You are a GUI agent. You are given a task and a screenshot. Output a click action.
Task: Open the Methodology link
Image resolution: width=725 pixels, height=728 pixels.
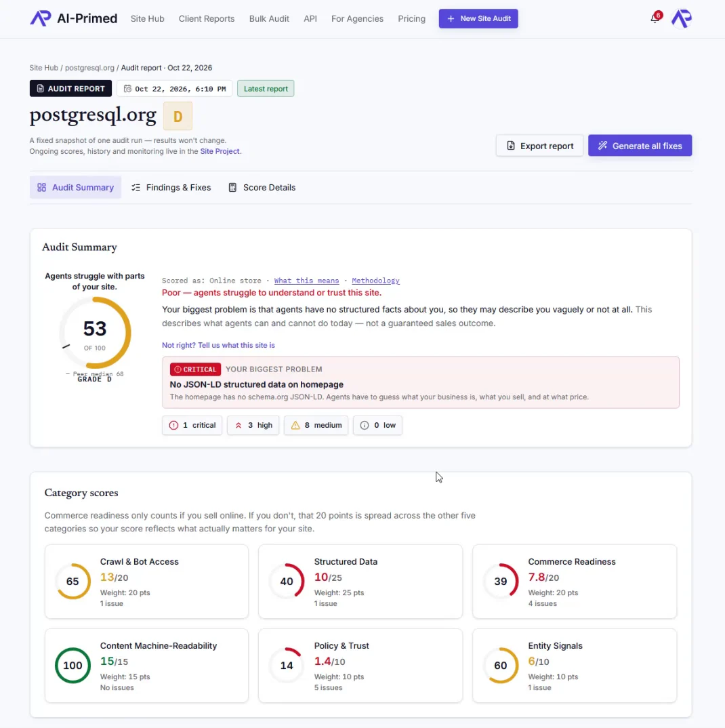click(x=375, y=281)
